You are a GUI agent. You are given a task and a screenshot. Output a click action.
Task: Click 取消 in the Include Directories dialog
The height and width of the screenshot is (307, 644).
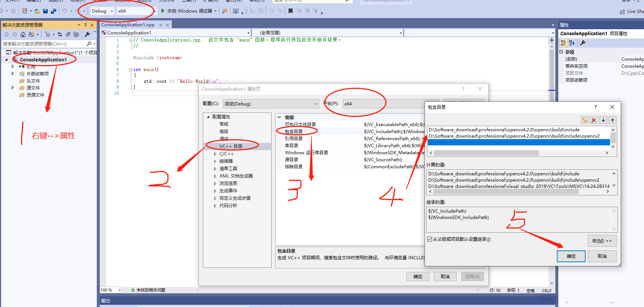point(602,256)
